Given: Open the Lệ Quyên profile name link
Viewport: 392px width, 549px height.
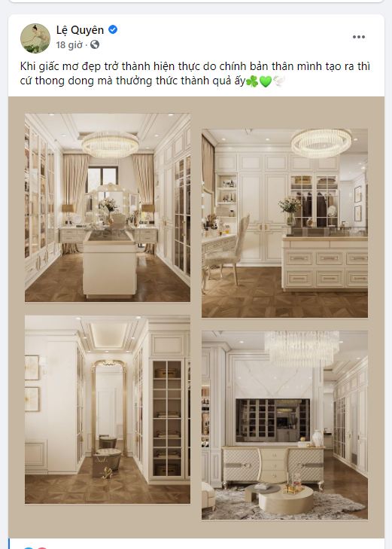Looking at the screenshot, I should click(80, 30).
